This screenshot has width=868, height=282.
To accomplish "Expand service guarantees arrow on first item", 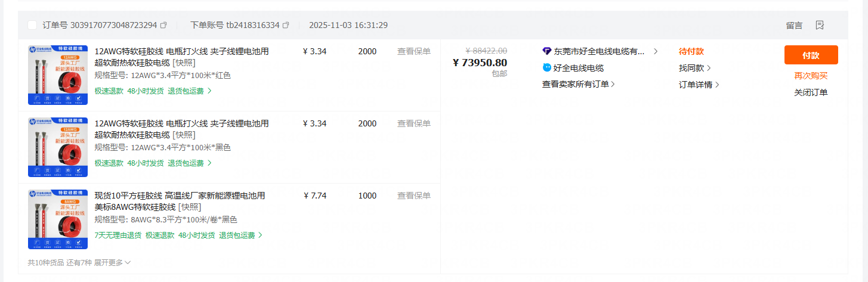I will point(209,91).
